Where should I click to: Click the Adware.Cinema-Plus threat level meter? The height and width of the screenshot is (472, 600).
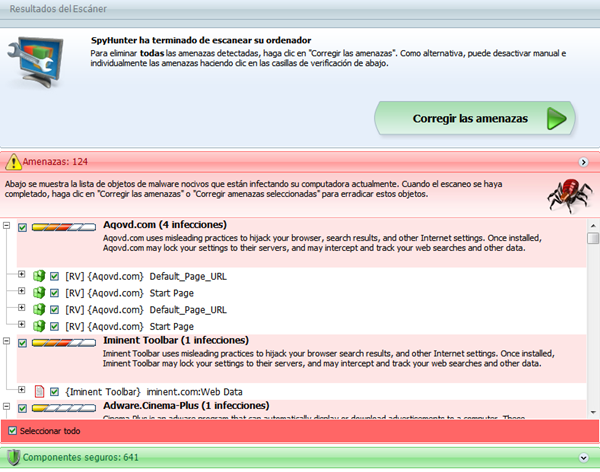[64, 408]
